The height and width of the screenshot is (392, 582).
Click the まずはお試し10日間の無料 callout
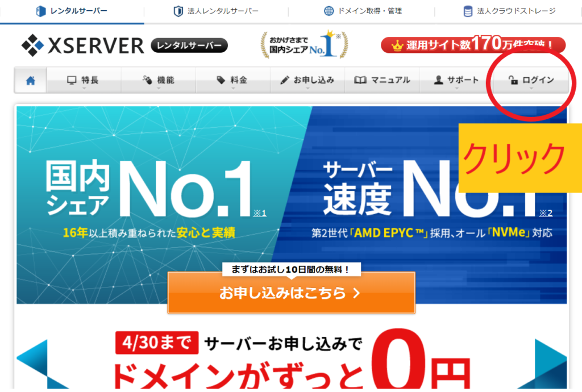292,270
